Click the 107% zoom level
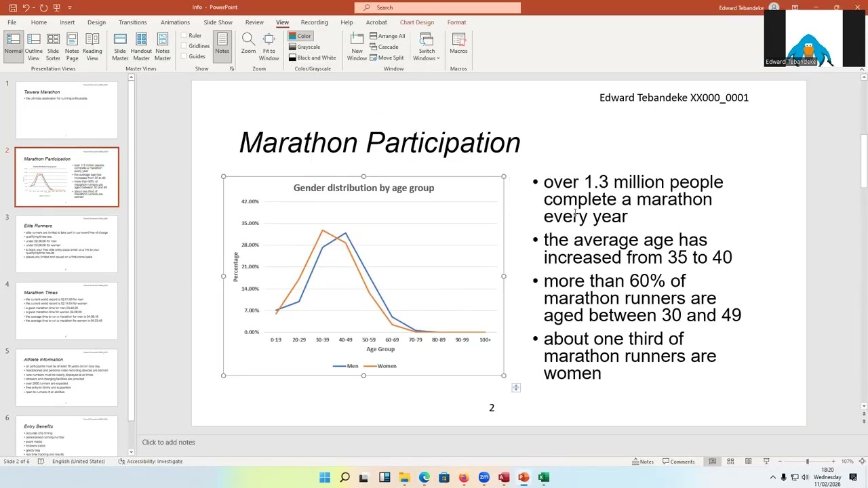 tap(847, 462)
